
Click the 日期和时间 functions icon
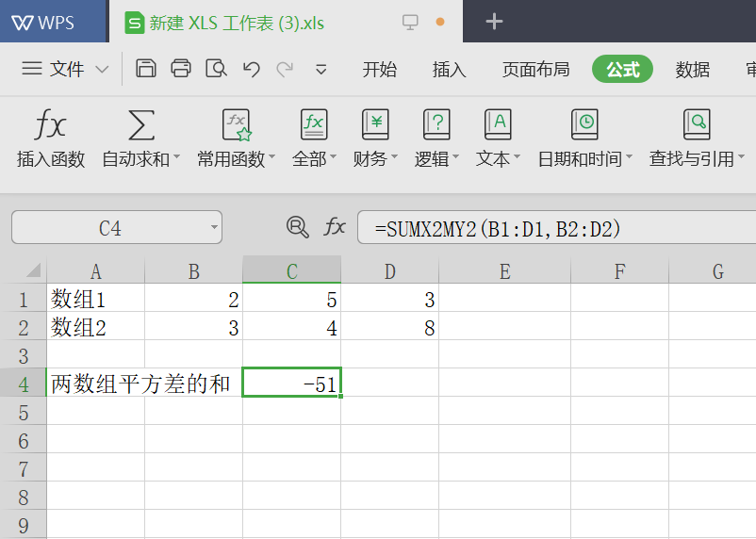(x=584, y=124)
